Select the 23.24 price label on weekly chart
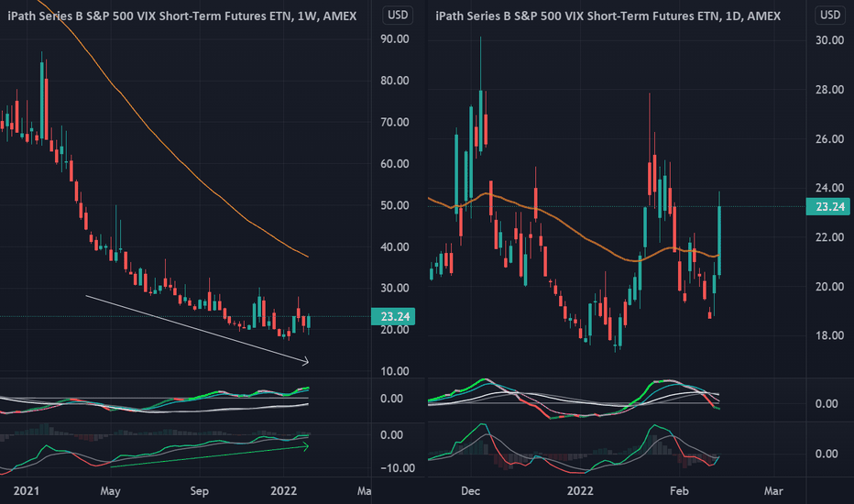The height and width of the screenshot is (504, 854). [x=393, y=316]
